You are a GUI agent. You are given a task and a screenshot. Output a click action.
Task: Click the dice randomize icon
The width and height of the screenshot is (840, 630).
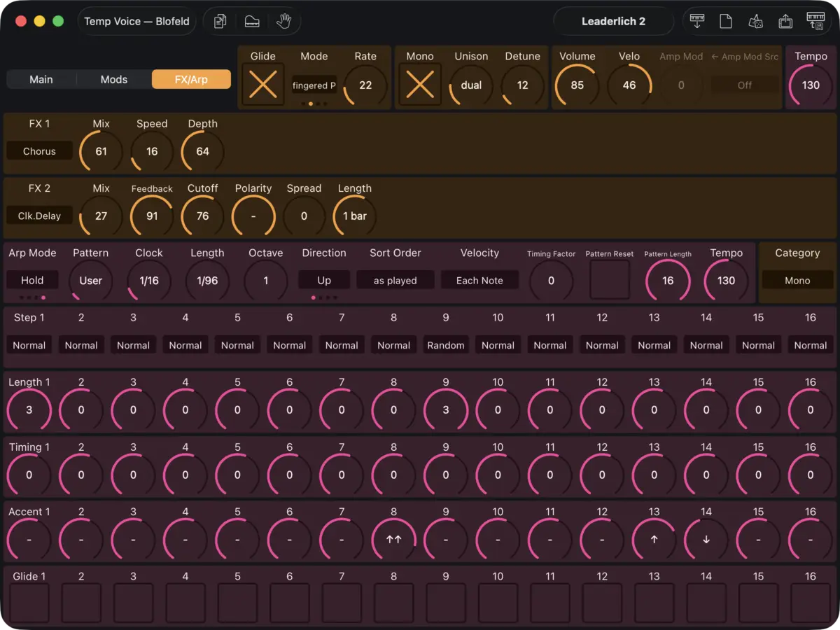(x=755, y=21)
